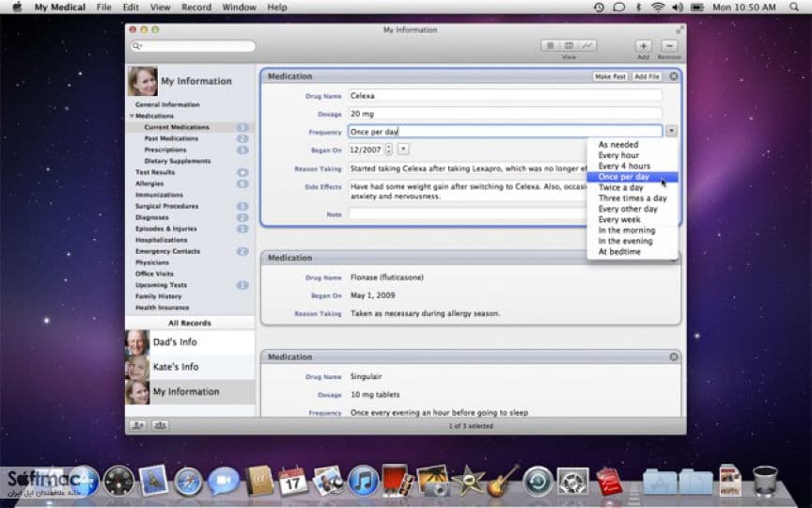Click the empty Note field
Viewport: 812px width, 508px height.
tap(468, 214)
